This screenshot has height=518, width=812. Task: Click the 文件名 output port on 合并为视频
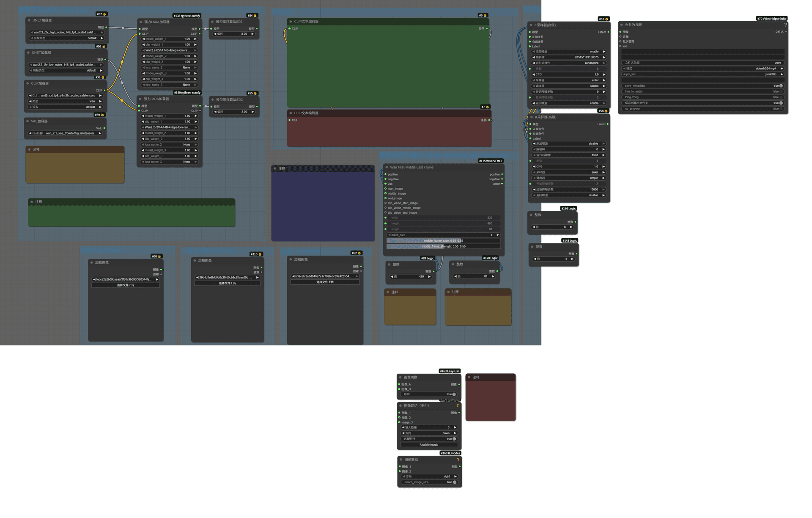(786, 32)
